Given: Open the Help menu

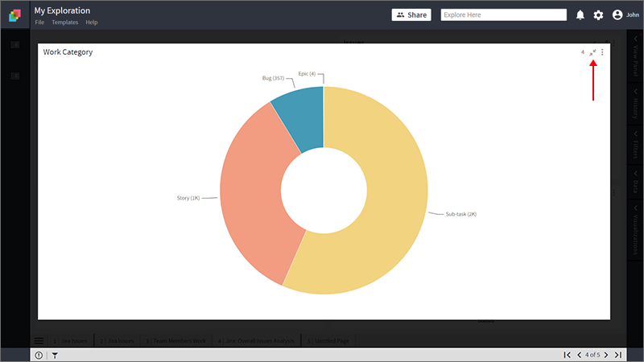Looking at the screenshot, I should tap(92, 23).
